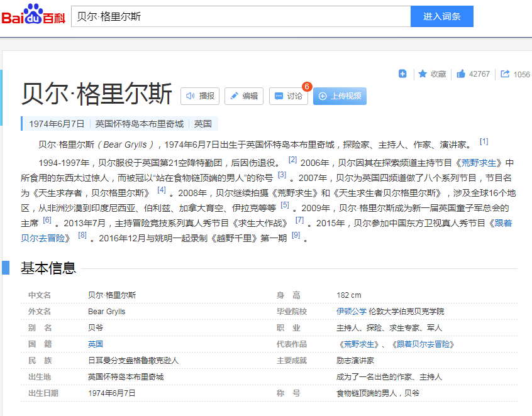Click the like count 42767
This screenshot has width=532, height=416.
[479, 74]
